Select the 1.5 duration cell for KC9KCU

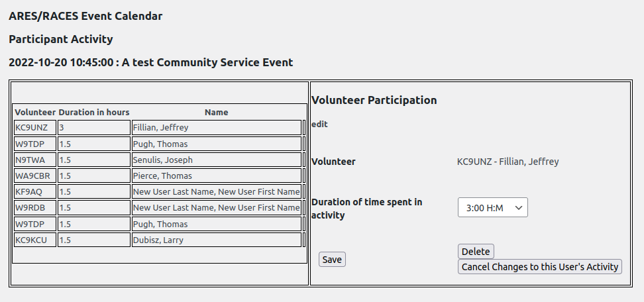pos(93,240)
